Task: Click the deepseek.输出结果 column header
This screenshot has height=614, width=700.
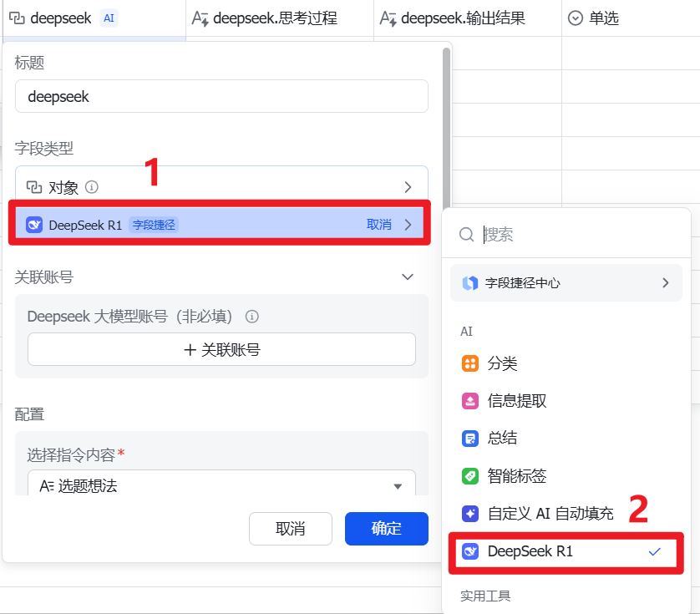Action: click(468, 18)
